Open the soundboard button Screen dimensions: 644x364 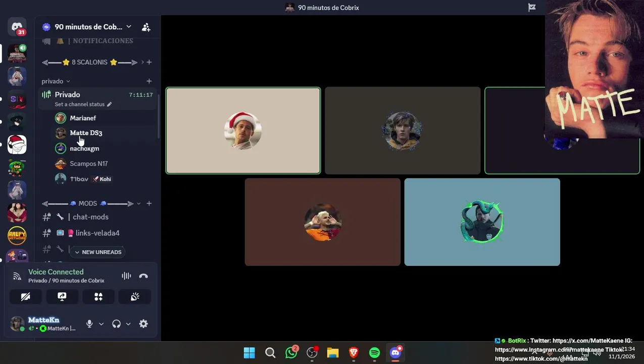135,297
